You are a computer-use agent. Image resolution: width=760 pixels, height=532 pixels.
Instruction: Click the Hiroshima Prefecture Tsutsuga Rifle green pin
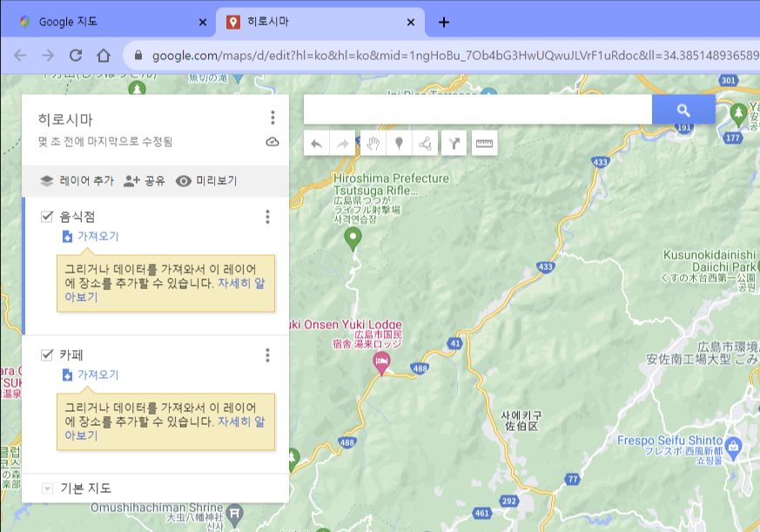pyautogui.click(x=353, y=239)
